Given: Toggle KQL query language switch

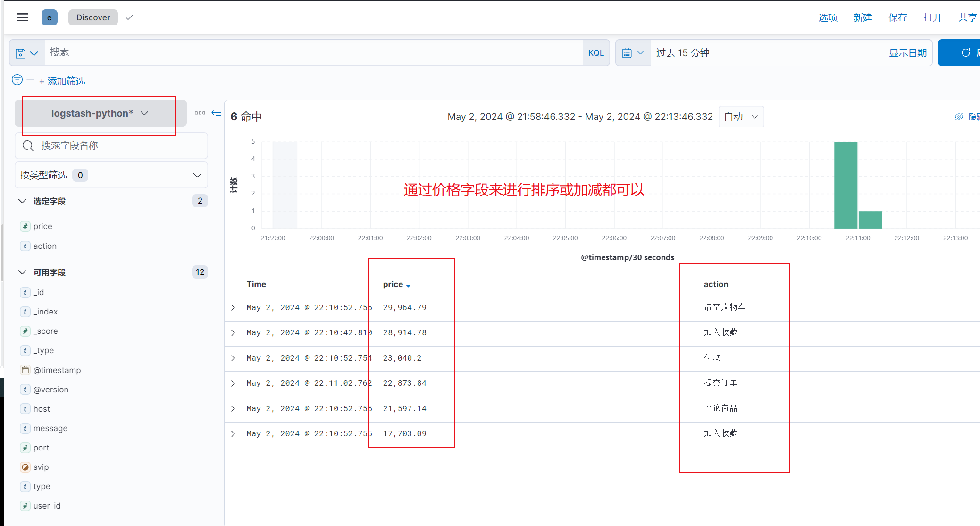Looking at the screenshot, I should [x=596, y=53].
